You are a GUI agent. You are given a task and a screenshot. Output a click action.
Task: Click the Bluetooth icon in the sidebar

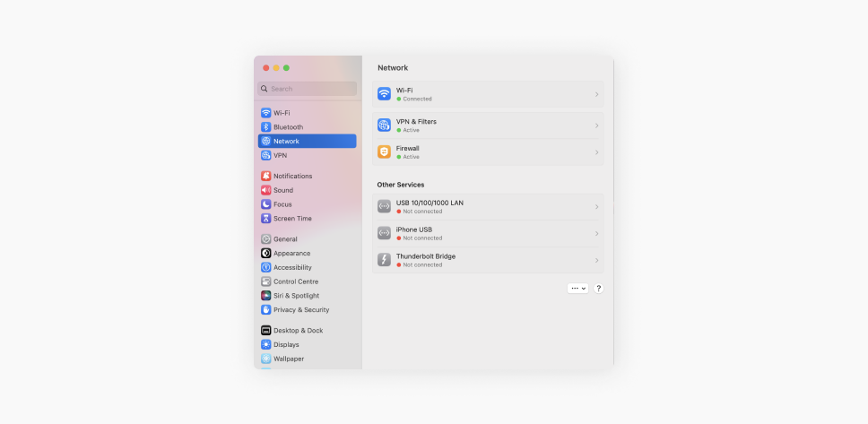[265, 126]
